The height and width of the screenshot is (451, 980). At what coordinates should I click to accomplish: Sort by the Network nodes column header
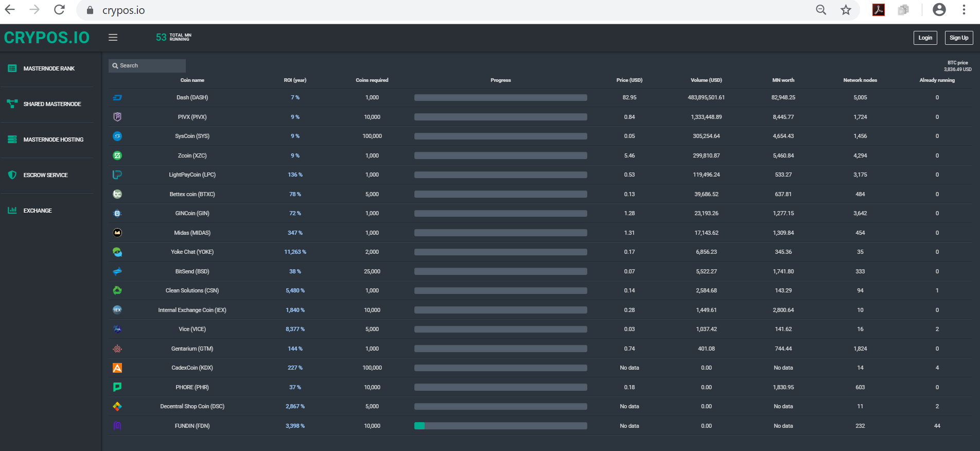[x=860, y=80]
